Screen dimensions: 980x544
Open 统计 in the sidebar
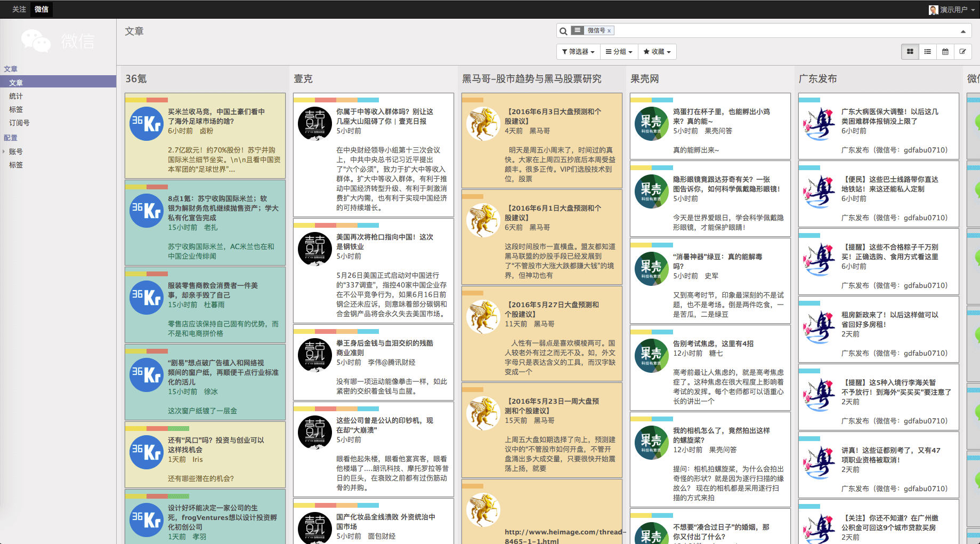click(x=16, y=96)
